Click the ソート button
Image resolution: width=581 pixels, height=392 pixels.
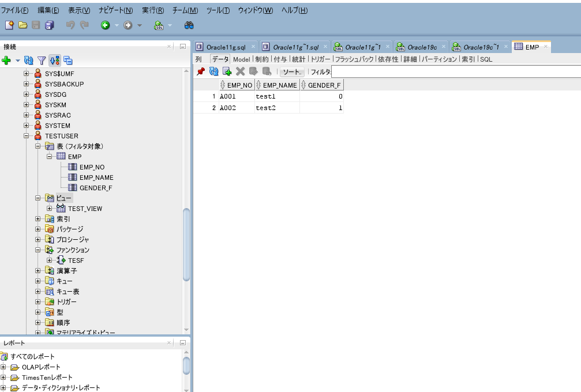click(x=292, y=72)
